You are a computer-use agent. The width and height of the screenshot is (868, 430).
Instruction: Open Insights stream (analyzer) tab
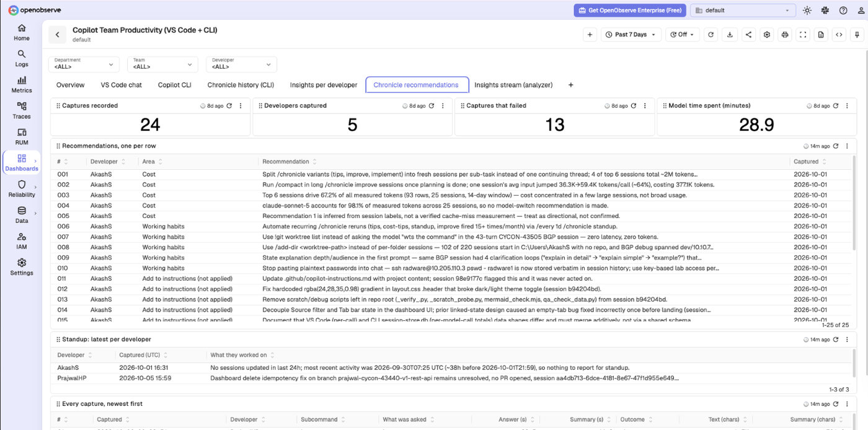point(513,85)
